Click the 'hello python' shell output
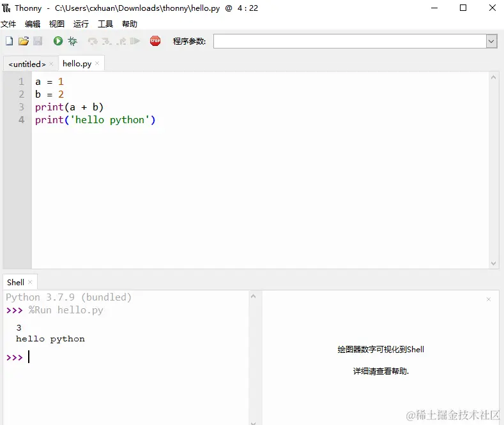The height and width of the screenshot is (425, 504). click(x=50, y=339)
